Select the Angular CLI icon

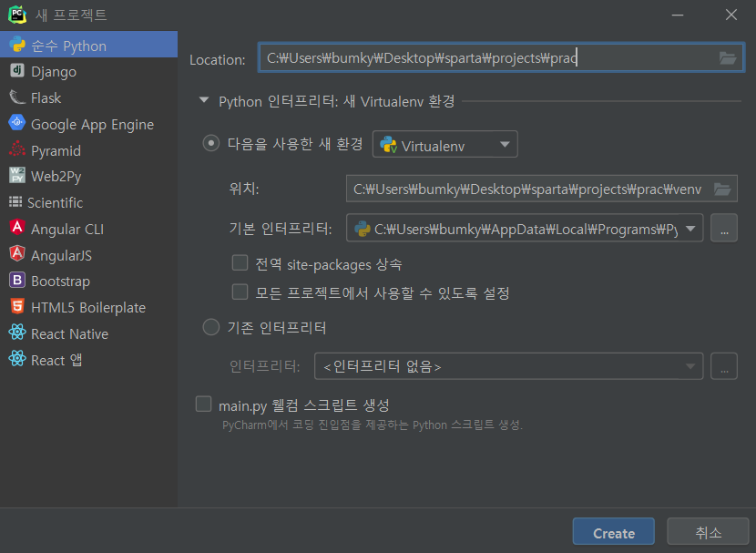point(17,228)
